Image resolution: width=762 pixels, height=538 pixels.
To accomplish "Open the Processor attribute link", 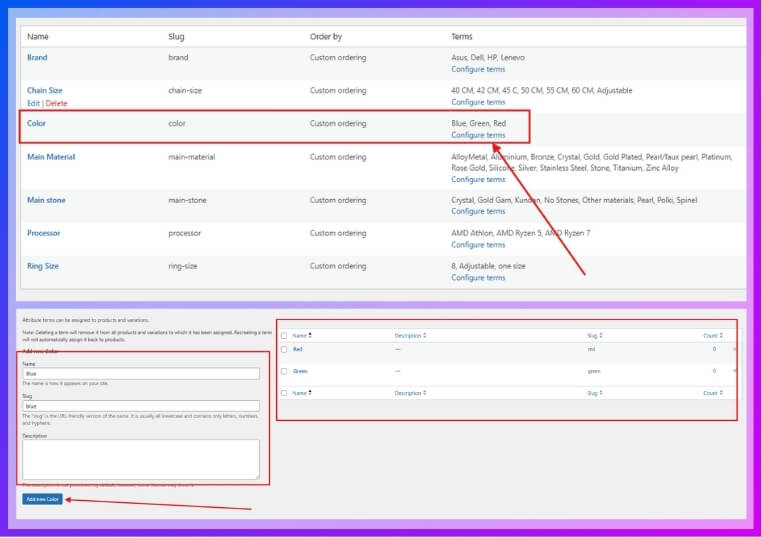I will (44, 233).
